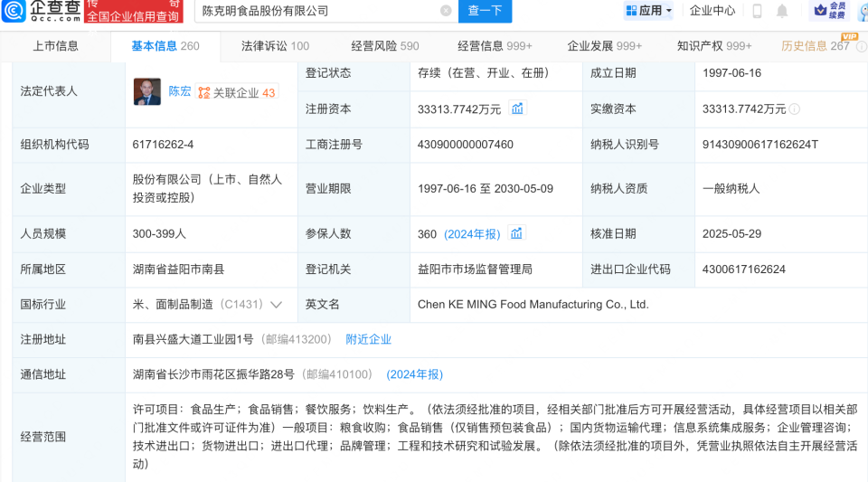The image size is (868, 482).
Task: Select registered address 南县兴盛大道工业园1号
Action: tap(193, 339)
